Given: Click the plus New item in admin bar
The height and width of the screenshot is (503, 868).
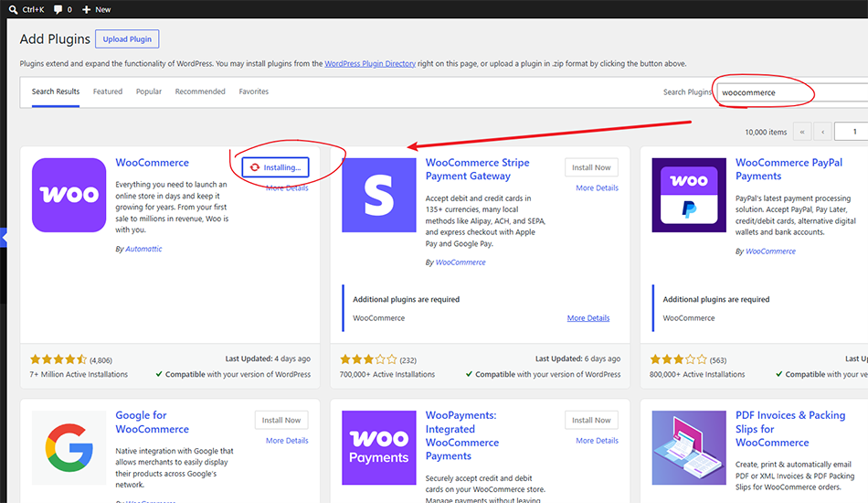Looking at the screenshot, I should pos(96,9).
